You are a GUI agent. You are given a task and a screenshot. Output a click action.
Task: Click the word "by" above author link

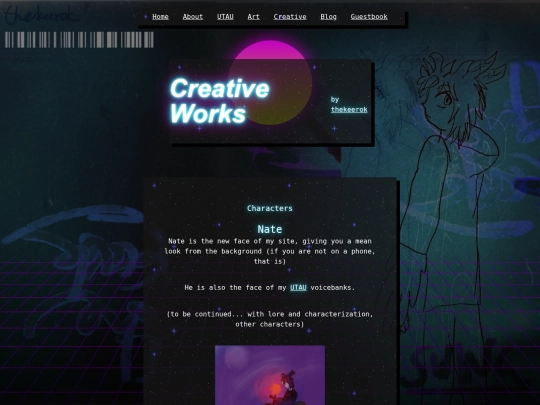pos(335,100)
